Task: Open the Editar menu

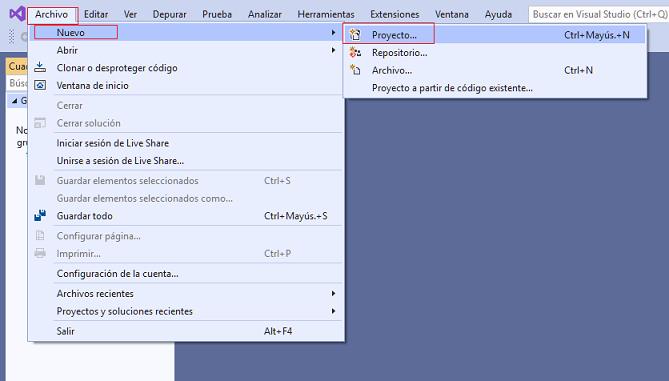Action: point(96,15)
